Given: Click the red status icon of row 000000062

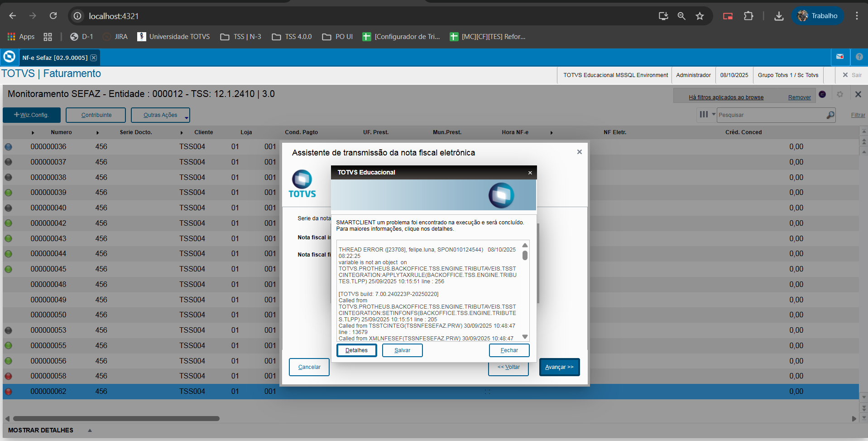Looking at the screenshot, I should pos(8,392).
